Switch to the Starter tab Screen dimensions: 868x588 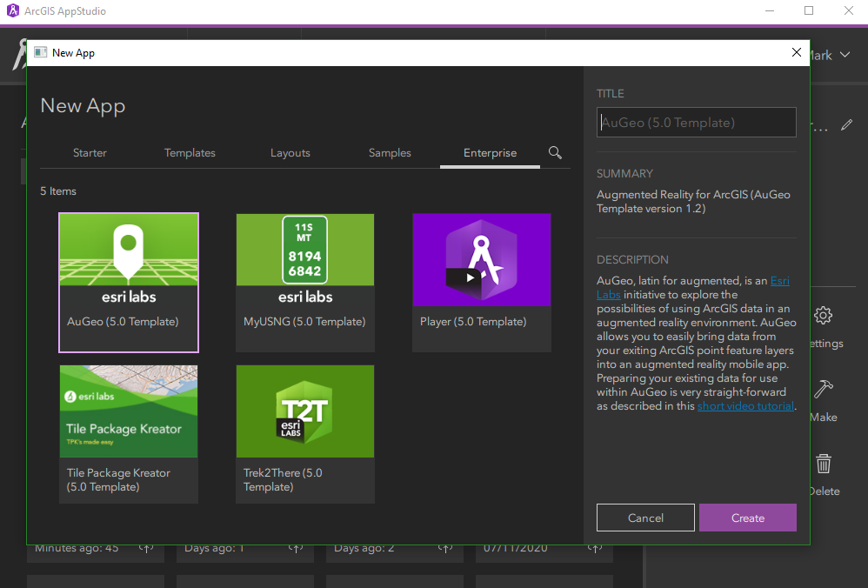[x=90, y=152]
